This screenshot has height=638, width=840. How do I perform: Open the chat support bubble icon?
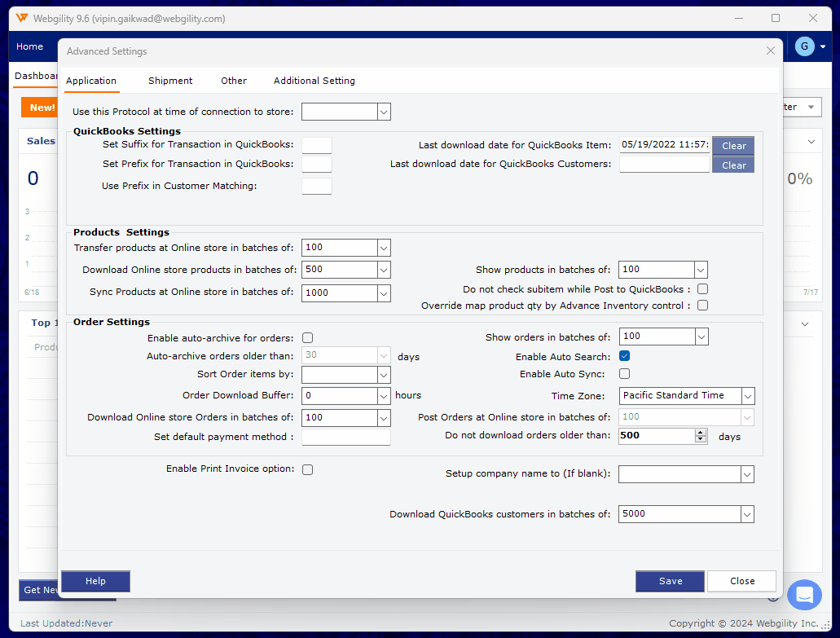804,595
